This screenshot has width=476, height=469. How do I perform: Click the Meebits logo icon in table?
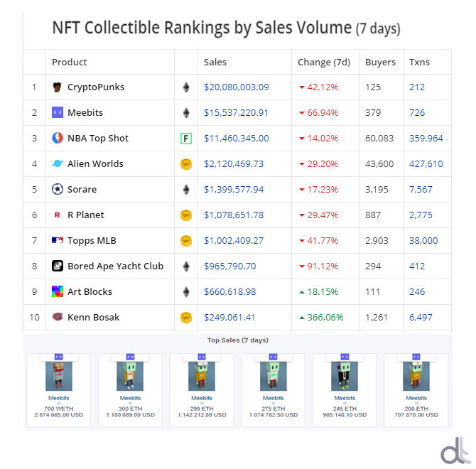pos(58,112)
